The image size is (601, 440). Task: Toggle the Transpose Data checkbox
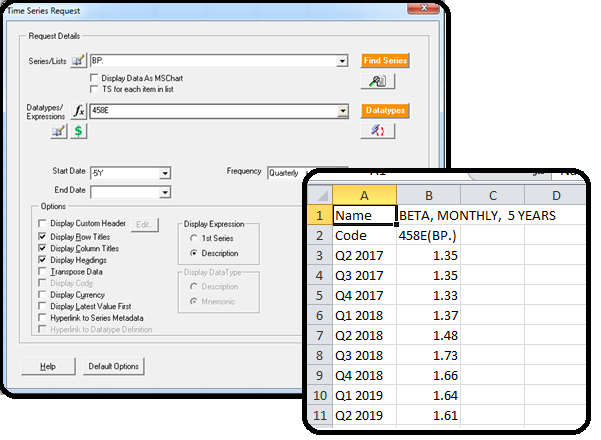click(42, 271)
